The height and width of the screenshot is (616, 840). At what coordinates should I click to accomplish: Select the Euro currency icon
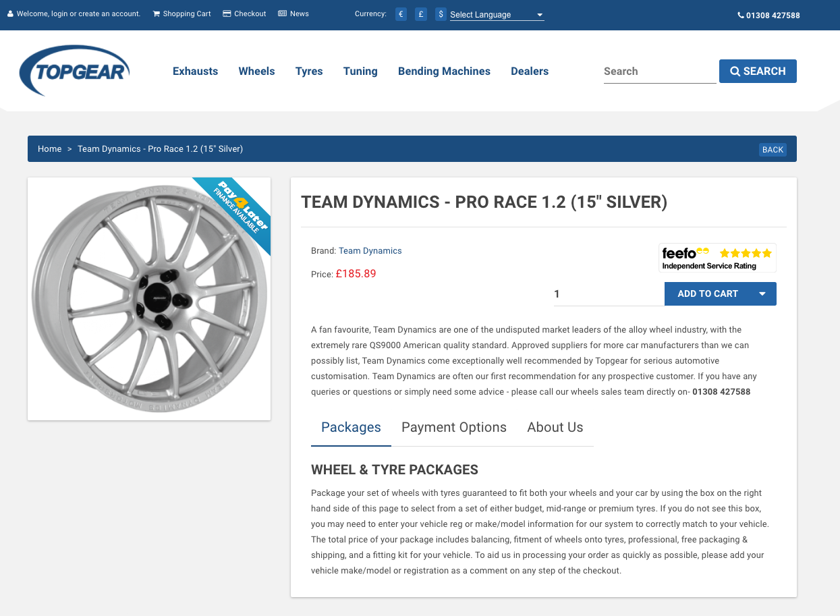(401, 14)
